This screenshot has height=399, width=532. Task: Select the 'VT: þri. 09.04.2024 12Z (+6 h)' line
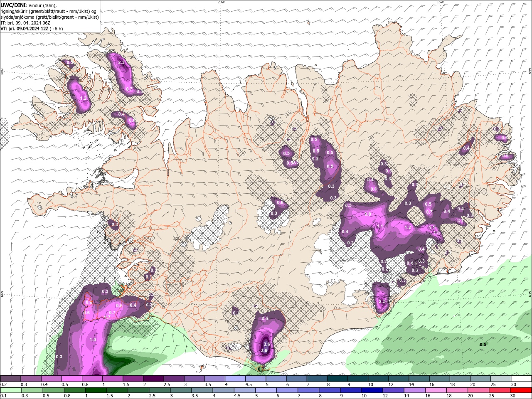[32, 29]
